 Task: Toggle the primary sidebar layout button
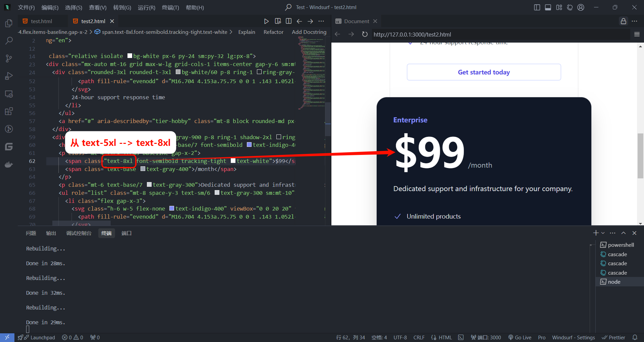click(537, 7)
